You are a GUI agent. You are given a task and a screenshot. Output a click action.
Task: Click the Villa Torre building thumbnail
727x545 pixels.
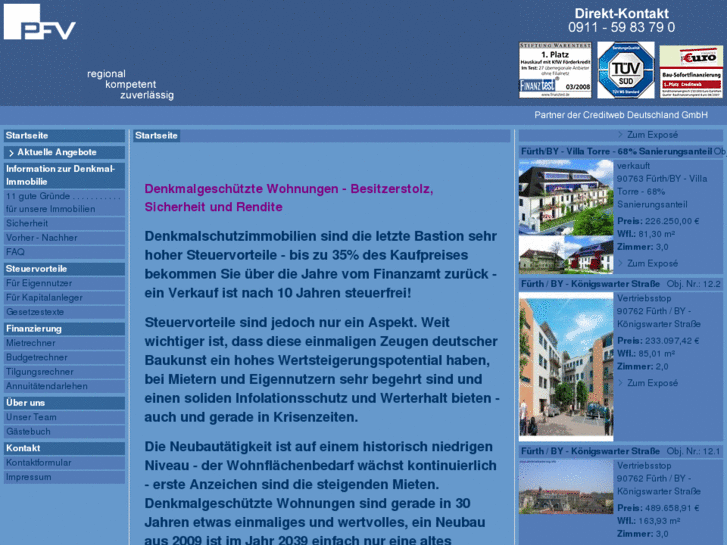click(x=566, y=216)
